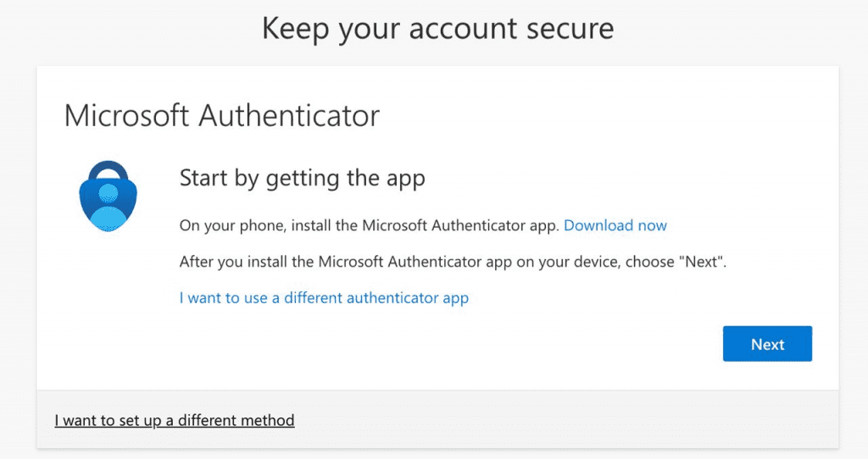Click the Microsoft Authenticator lock icon
The image size is (868, 459).
pos(108,199)
